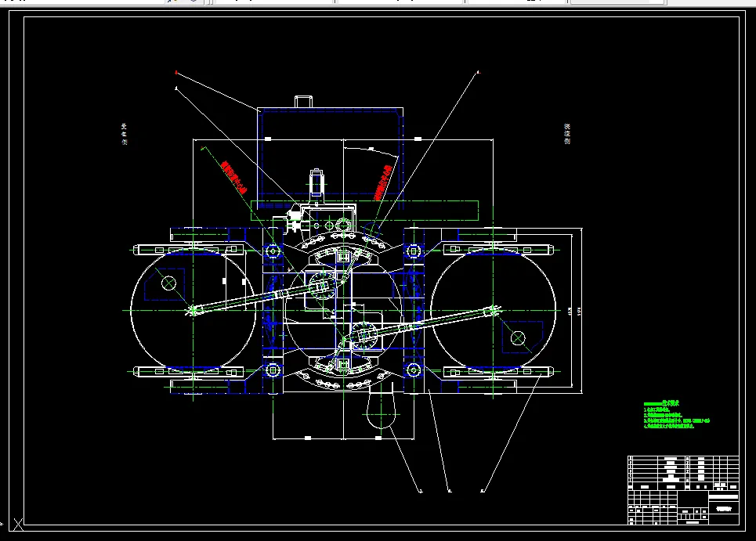756x541 pixels.
Task: Select the green technical requirements text block
Action: [x=676, y=414]
